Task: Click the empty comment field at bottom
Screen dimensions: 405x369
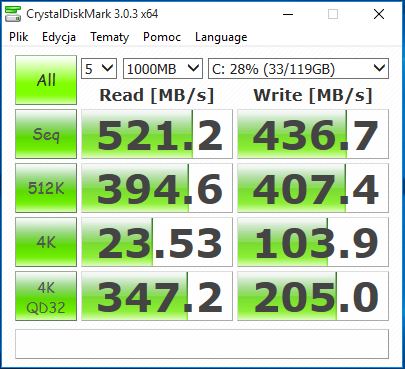Action: tap(202, 344)
